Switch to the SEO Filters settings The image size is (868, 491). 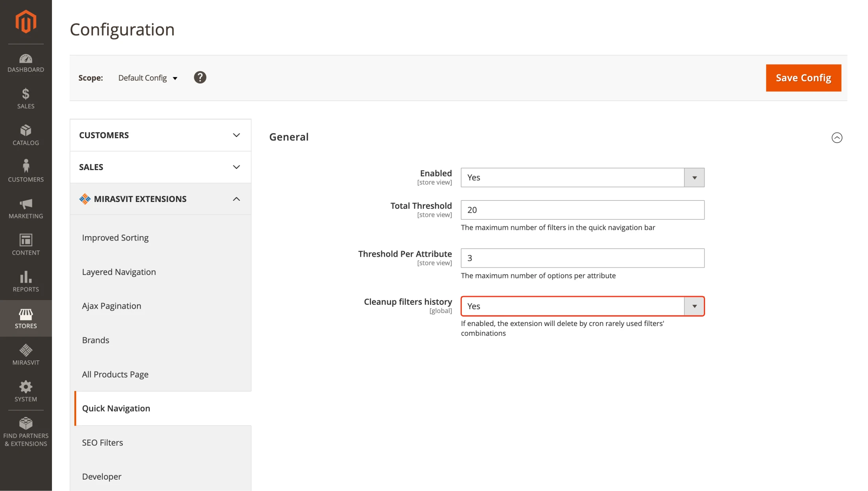click(x=102, y=442)
